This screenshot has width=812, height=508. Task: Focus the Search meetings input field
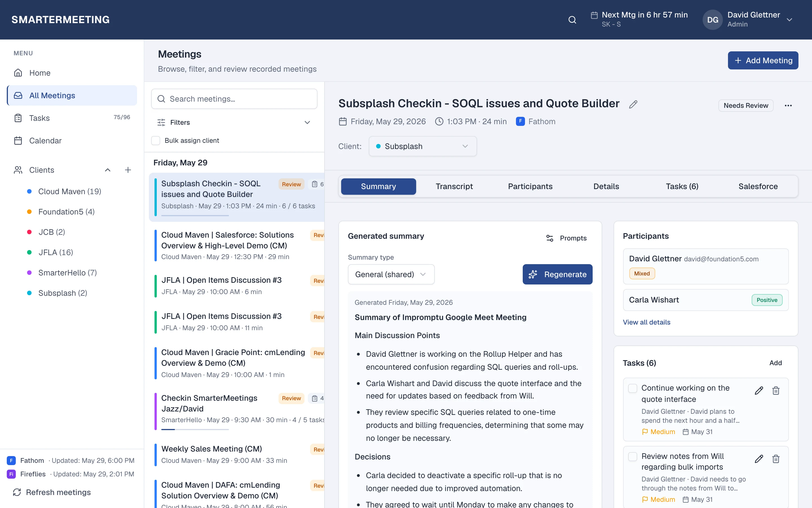coord(234,99)
